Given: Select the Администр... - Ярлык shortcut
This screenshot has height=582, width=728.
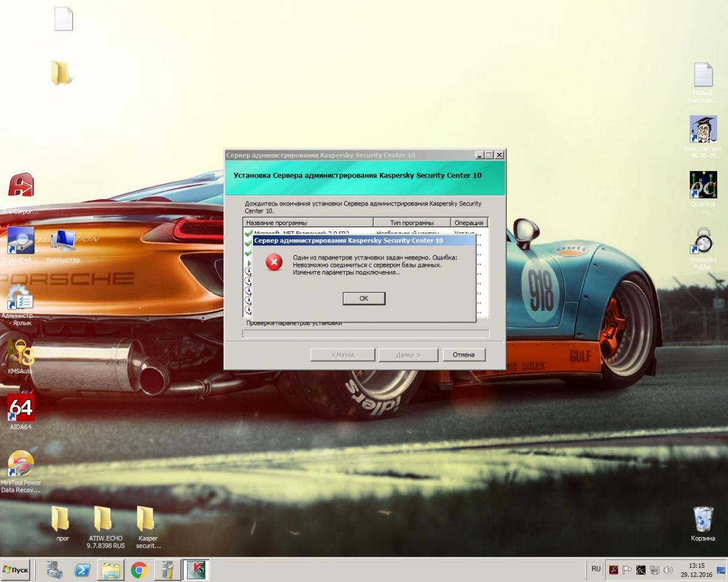Looking at the screenshot, I should click(21, 305).
